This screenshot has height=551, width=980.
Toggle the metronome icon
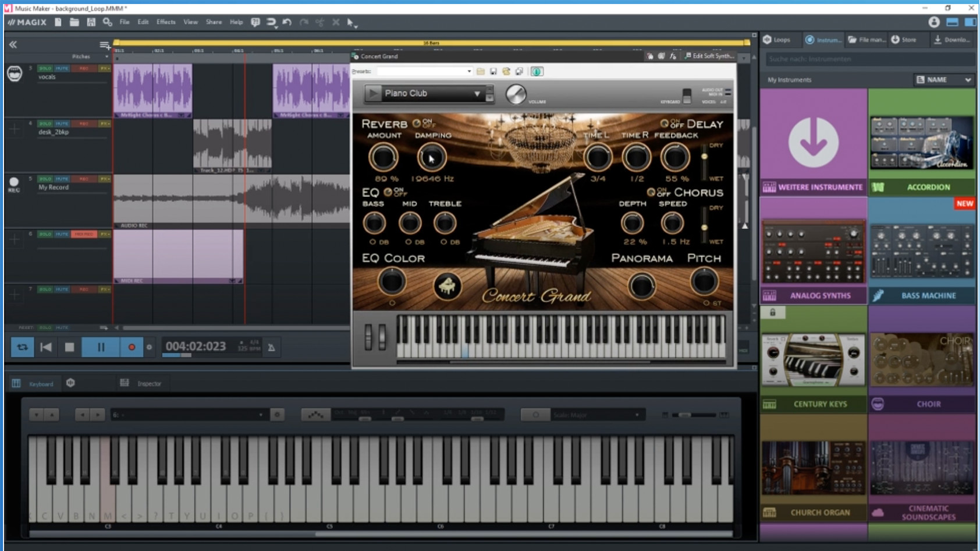point(271,348)
